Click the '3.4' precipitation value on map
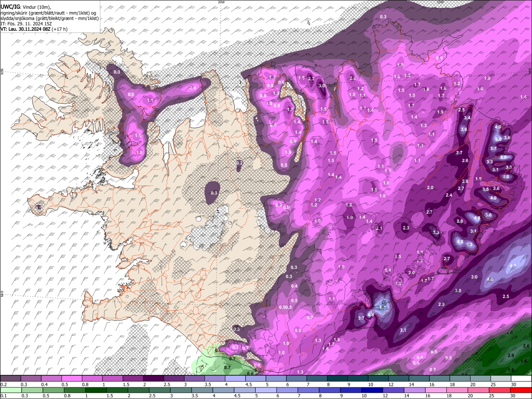This screenshot has height=399, width=532. [467, 118]
